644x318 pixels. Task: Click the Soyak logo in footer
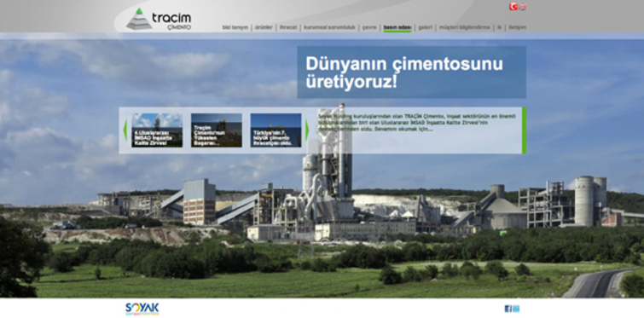(142, 309)
